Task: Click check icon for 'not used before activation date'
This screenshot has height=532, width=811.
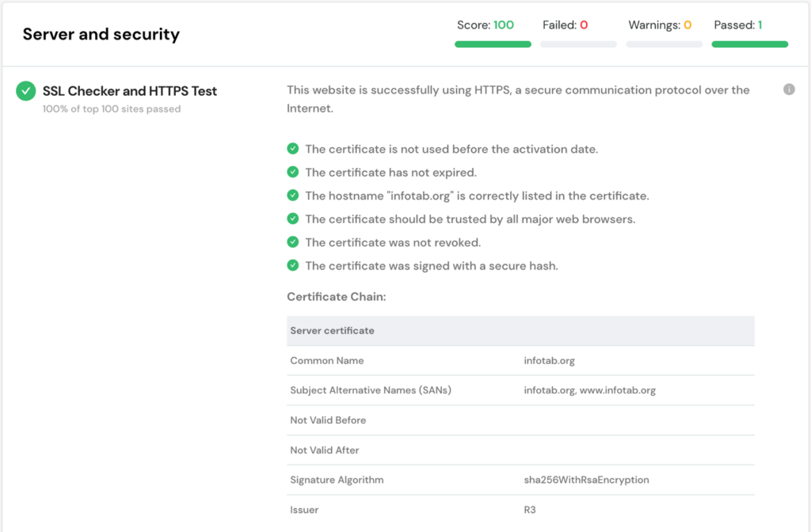Action: [x=293, y=149]
